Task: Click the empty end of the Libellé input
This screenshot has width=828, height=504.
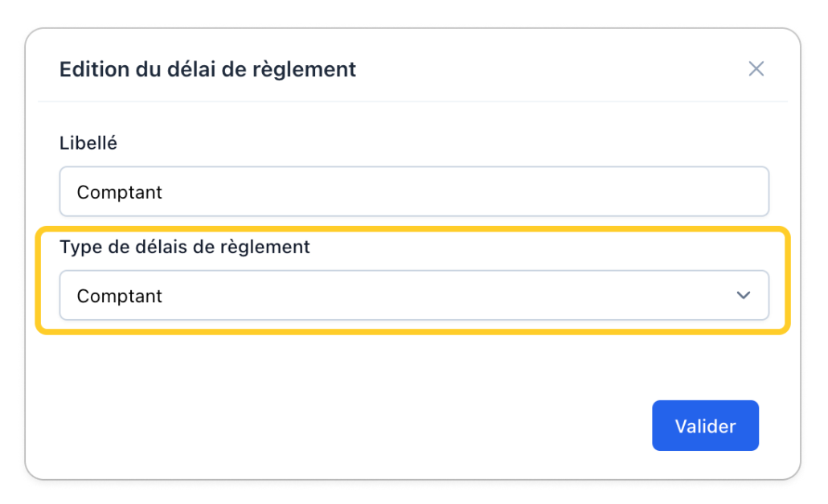Action: [x=643, y=192]
